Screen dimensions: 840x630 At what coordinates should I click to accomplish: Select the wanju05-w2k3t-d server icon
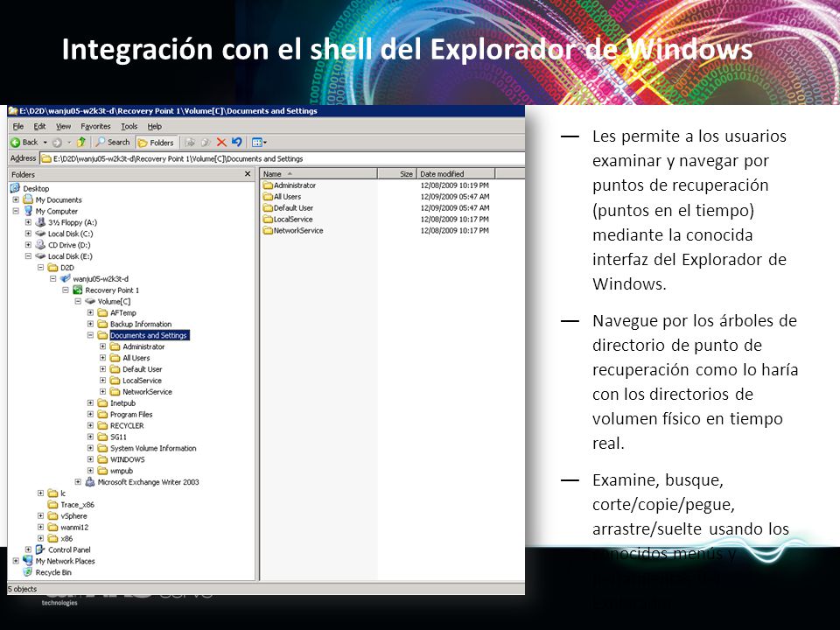[66, 278]
